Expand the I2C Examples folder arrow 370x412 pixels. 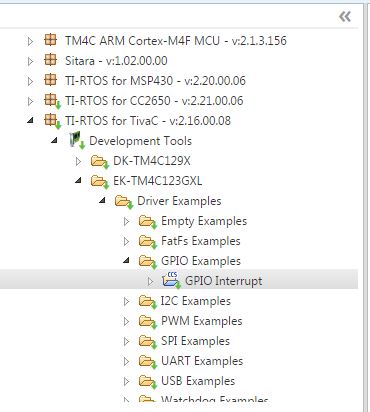pos(126,301)
